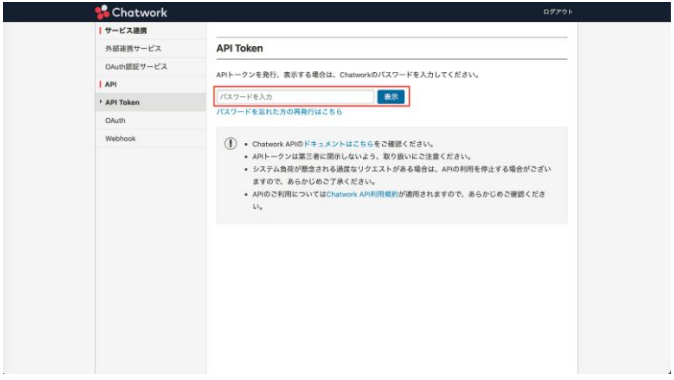The image size is (674, 380).
Task: Click the blue 表示 button
Action: click(x=391, y=97)
